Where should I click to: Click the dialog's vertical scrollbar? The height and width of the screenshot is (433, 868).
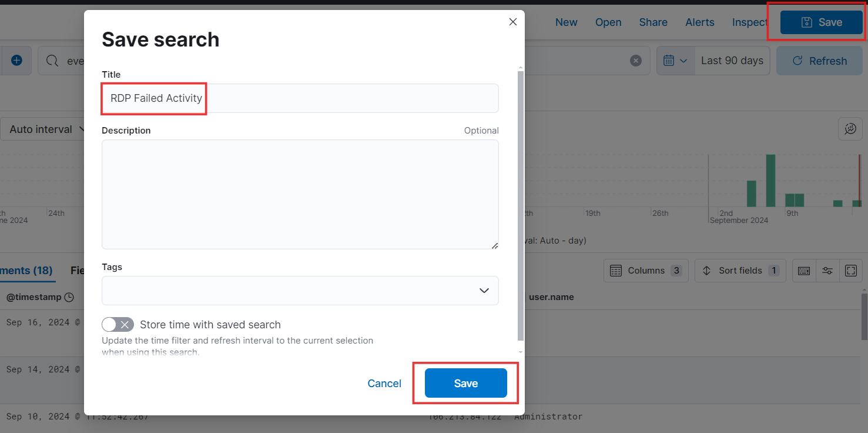[x=520, y=206]
